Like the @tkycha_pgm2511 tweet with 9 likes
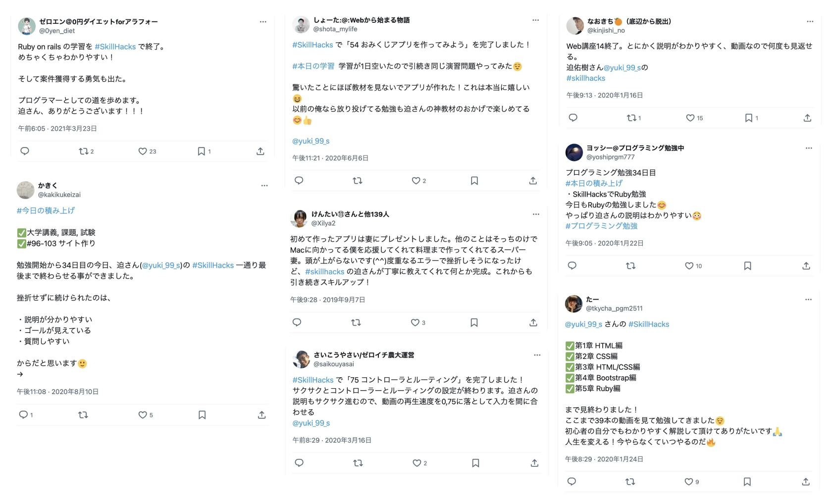This screenshot has width=832, height=504. click(x=691, y=482)
